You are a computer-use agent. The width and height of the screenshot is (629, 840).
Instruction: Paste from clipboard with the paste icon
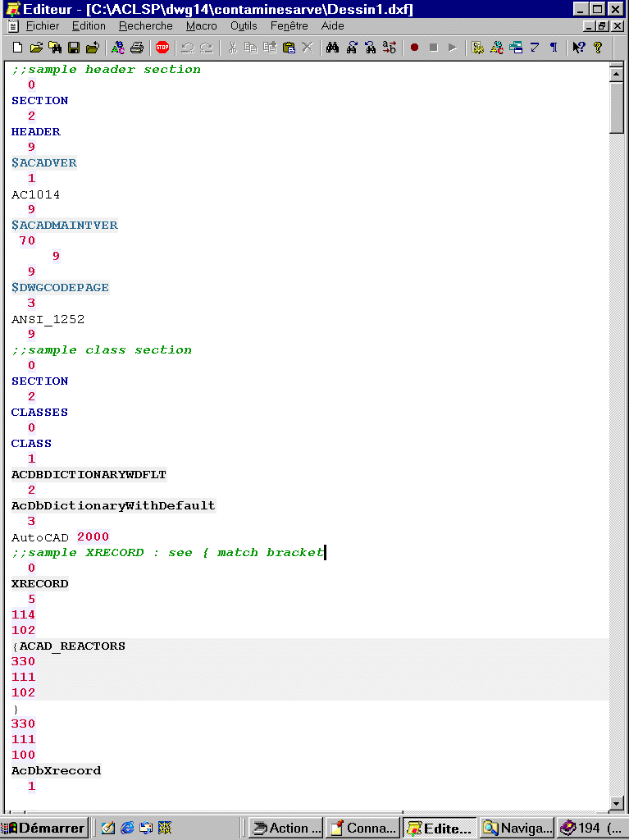pos(289,48)
